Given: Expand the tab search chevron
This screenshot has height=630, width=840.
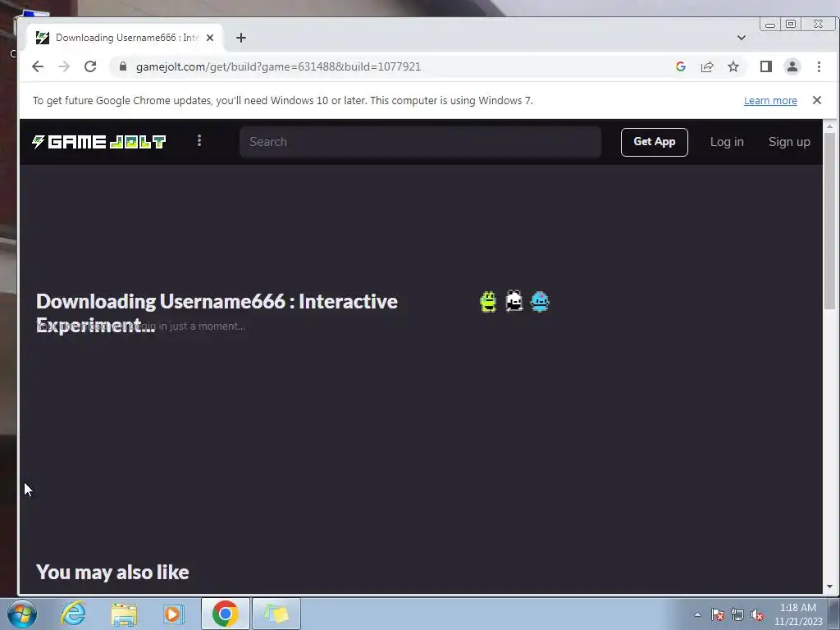Looking at the screenshot, I should 742,38.
